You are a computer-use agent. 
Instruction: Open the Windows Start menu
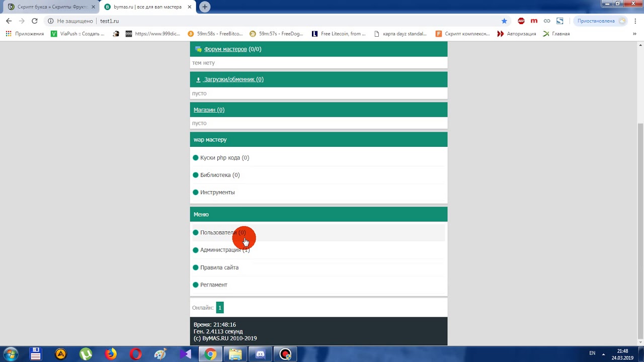(x=11, y=354)
